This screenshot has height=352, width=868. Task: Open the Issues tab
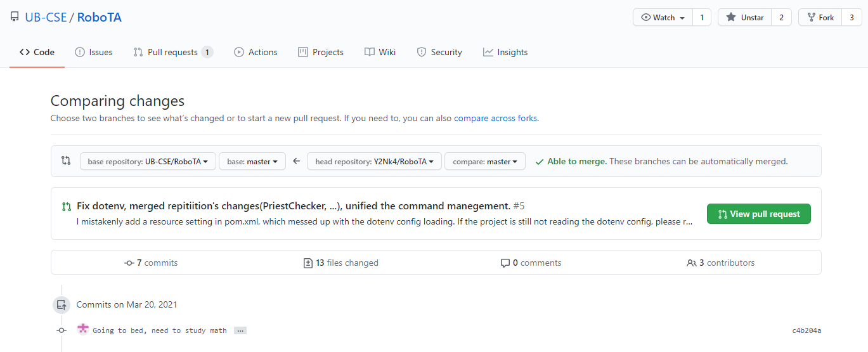(93, 52)
